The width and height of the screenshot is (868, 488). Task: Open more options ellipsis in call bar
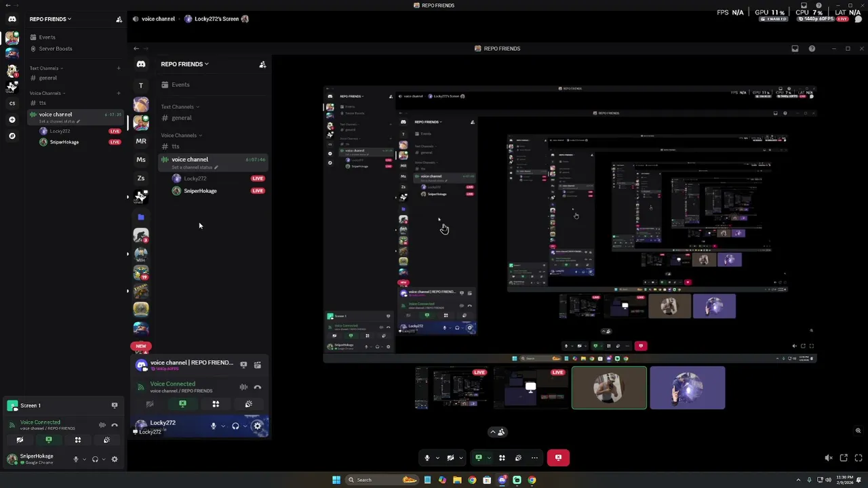tap(534, 457)
